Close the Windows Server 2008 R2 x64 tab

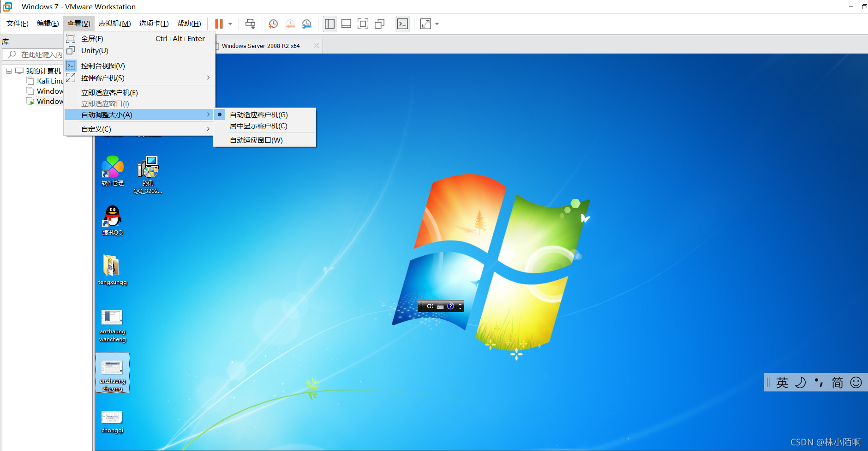pos(316,46)
